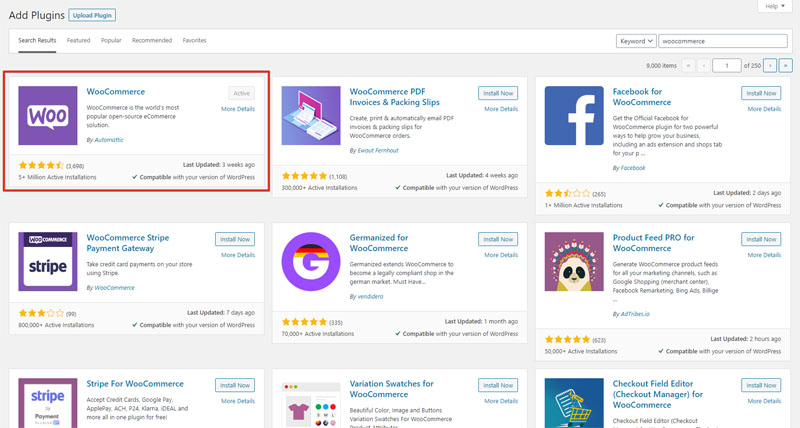800x428 pixels.
Task: Click the Facebook for WooCommerce logo
Action: pos(574,115)
